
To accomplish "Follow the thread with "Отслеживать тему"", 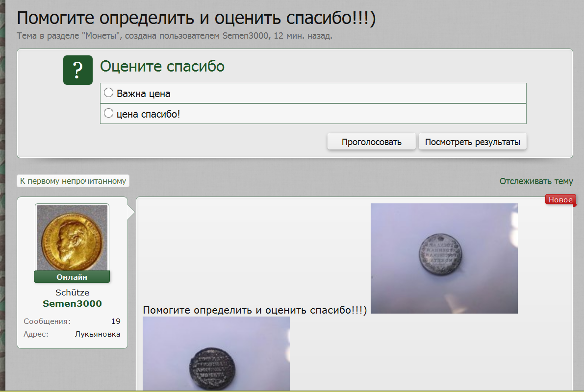I will coord(536,181).
